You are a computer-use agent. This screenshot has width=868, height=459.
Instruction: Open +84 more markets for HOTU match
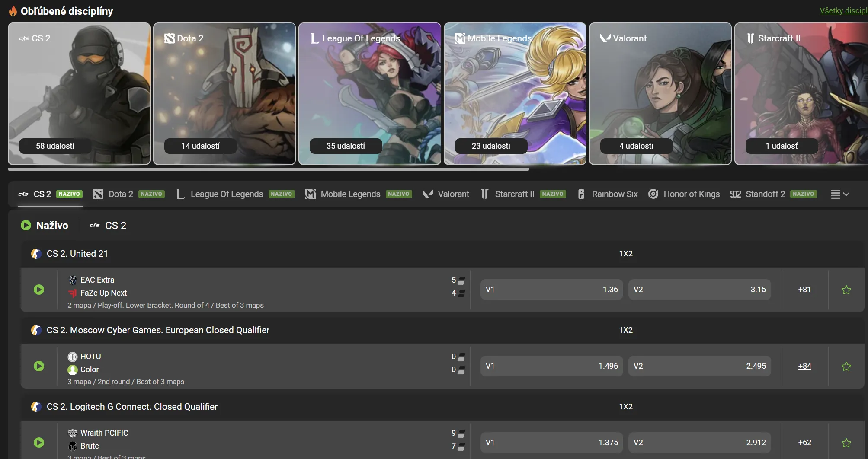pyautogui.click(x=804, y=366)
